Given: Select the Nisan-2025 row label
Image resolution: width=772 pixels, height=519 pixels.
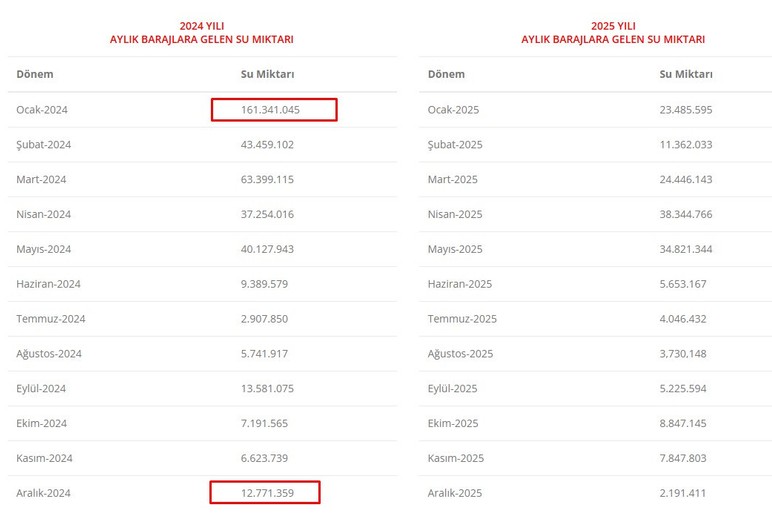Looking at the screenshot, I should tap(455, 214).
